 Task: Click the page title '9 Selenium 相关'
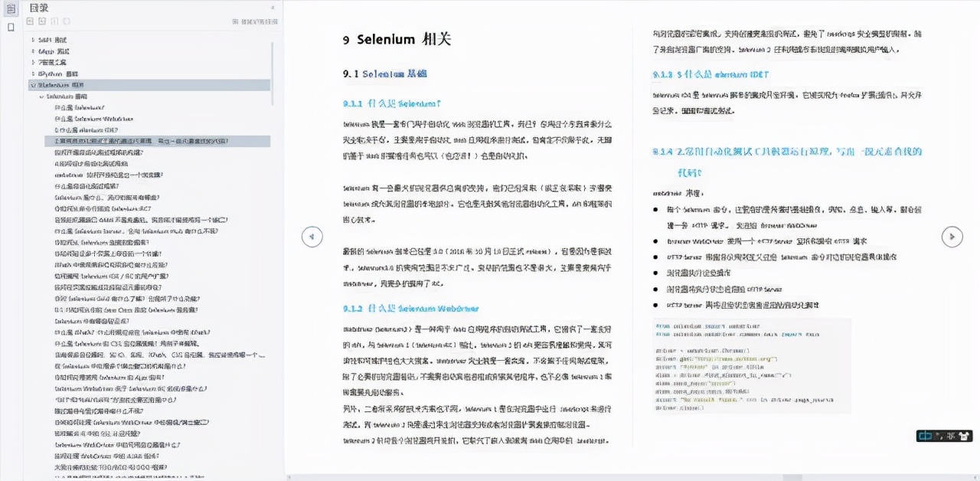pyautogui.click(x=397, y=40)
